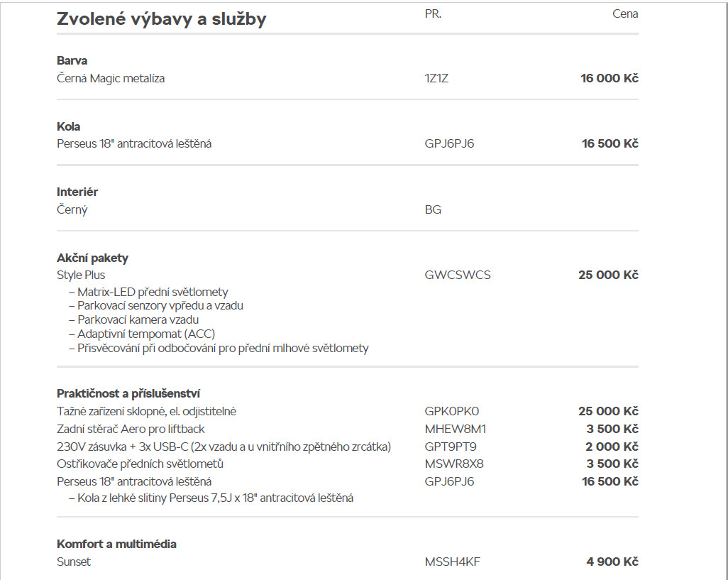This screenshot has width=728, height=580.
Task: Click 'Ostřikovače předních světlometů' item
Action: [140, 464]
